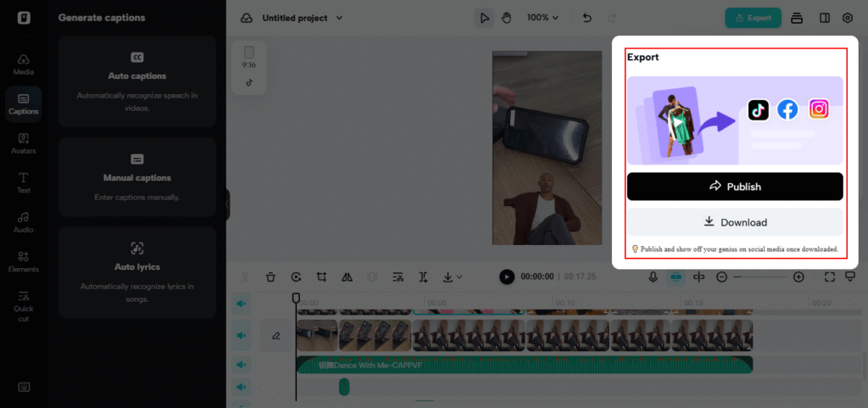The image size is (868, 408).
Task: Undo the last action
Action: 587,18
